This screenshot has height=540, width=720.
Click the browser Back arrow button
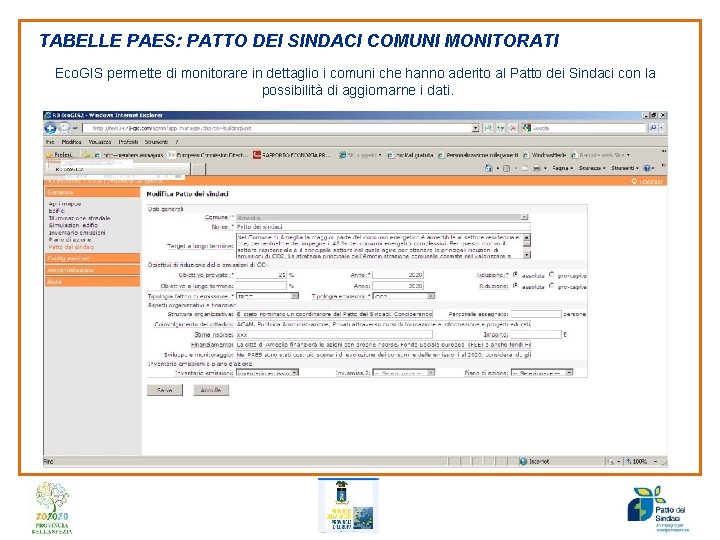50,128
